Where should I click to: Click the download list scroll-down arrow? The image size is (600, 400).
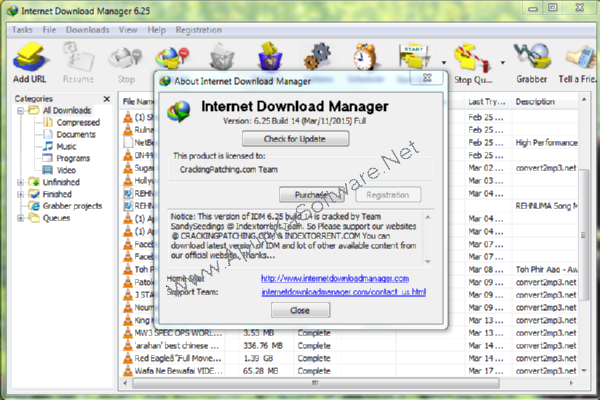[584, 371]
